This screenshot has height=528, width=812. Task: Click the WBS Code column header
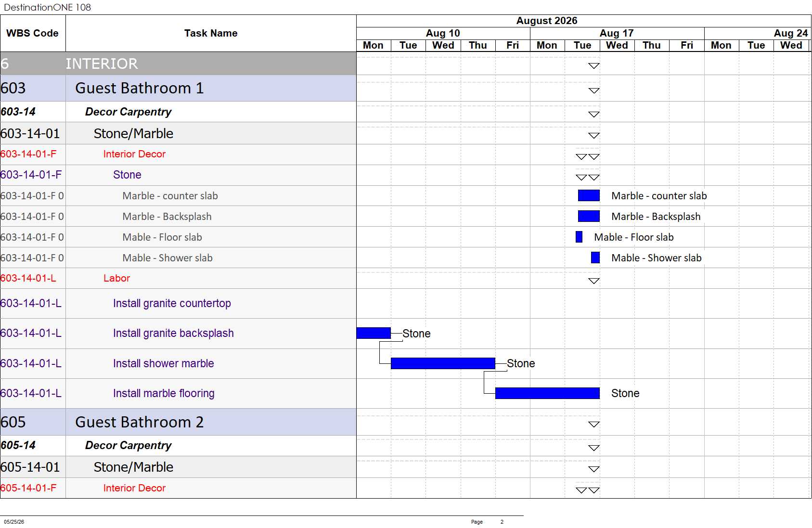(x=33, y=33)
